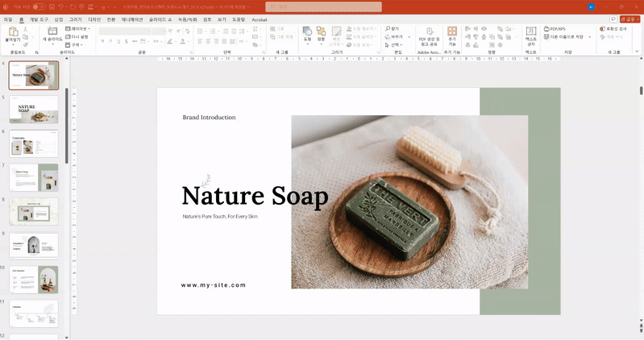Screen dimensions: 644x340
Task: Click the Shape Outline (도형 윤곽선) icon
Action: pos(349,37)
